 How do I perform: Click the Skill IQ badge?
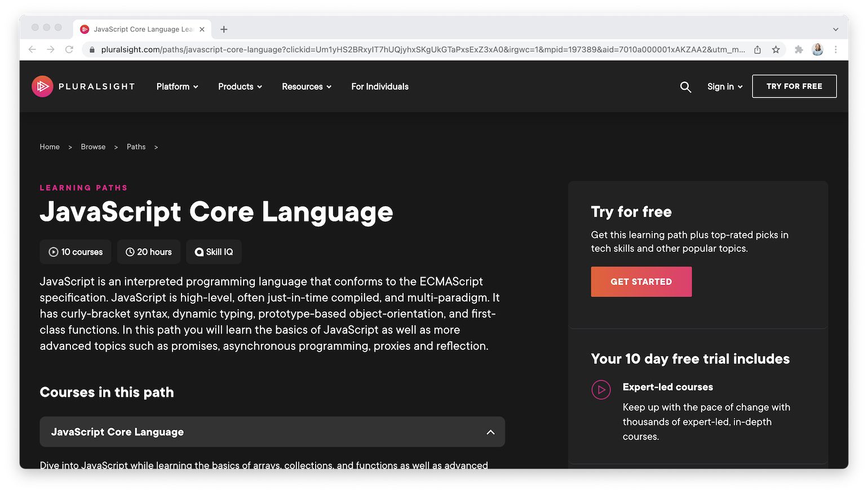pos(214,252)
